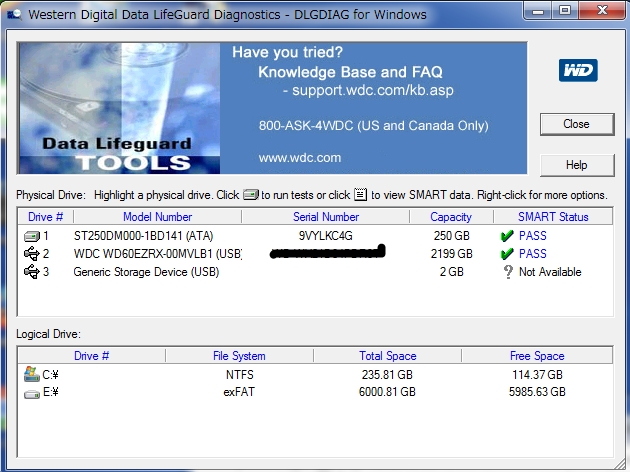
Task: Select the ATA drive 1 icon
Action: tap(32, 236)
